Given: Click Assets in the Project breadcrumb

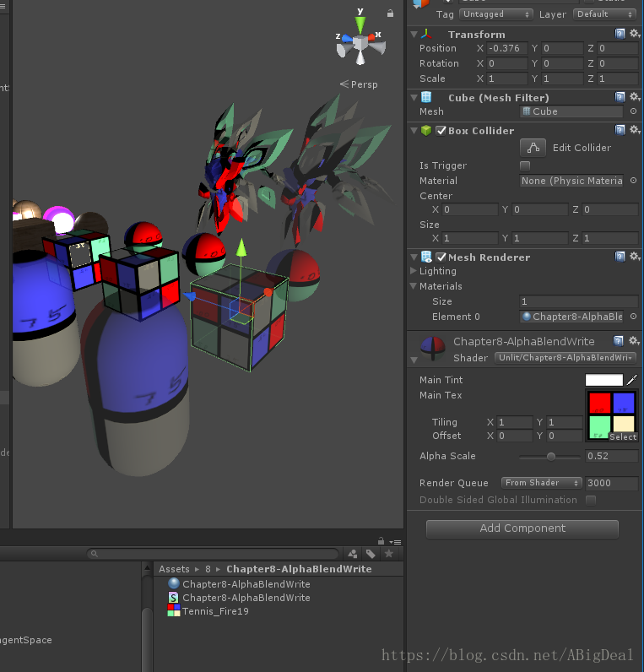Looking at the screenshot, I should pos(174,569).
